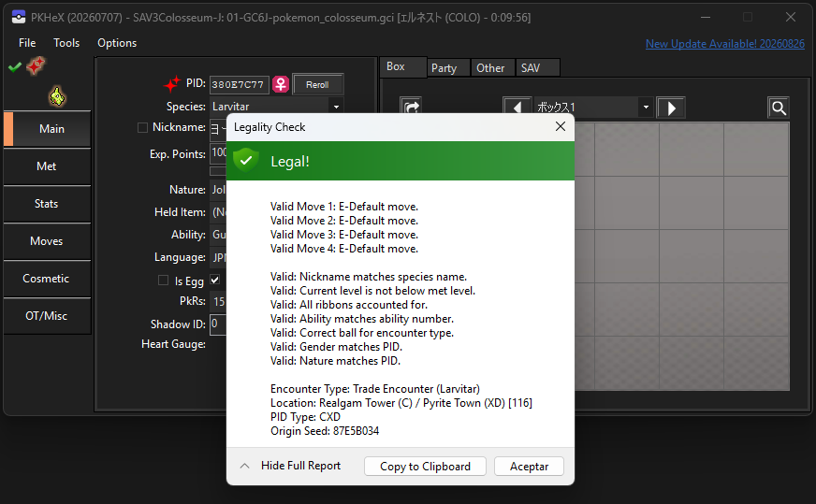Click Location: Realgam Tower line
The width and height of the screenshot is (816, 504).
tap(401, 403)
